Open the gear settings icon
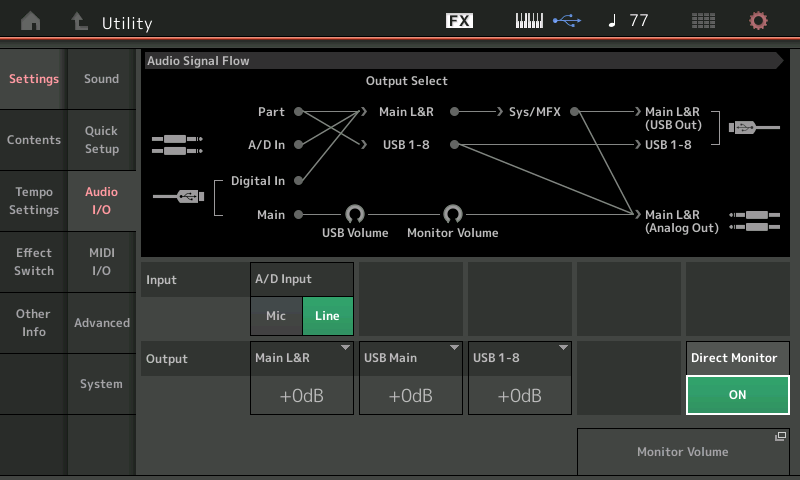 coord(759,21)
